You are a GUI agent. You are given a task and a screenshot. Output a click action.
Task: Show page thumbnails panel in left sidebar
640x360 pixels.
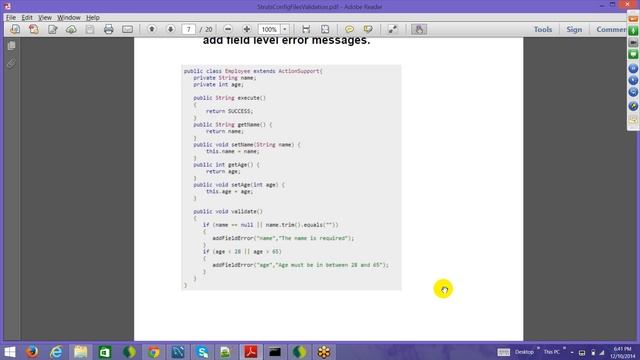(11, 46)
